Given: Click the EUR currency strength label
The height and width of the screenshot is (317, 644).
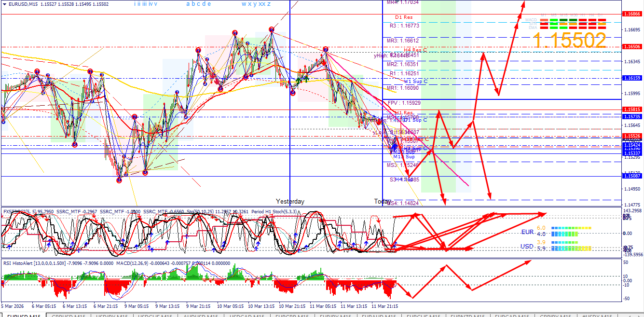Looking at the screenshot, I should (x=527, y=232).
